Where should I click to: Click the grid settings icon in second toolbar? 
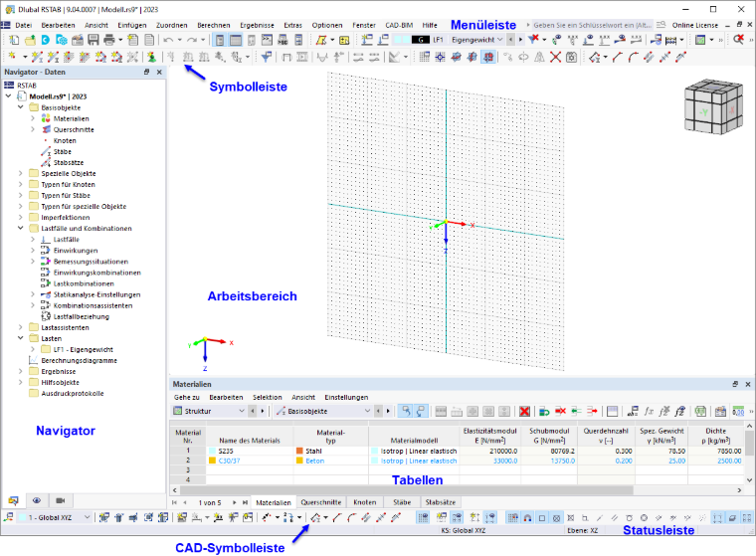(x=424, y=58)
